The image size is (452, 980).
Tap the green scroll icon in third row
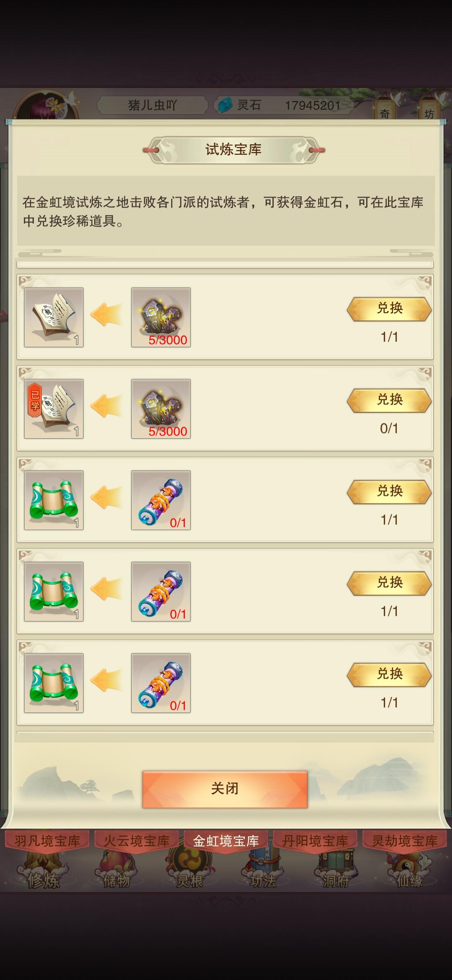(54, 500)
